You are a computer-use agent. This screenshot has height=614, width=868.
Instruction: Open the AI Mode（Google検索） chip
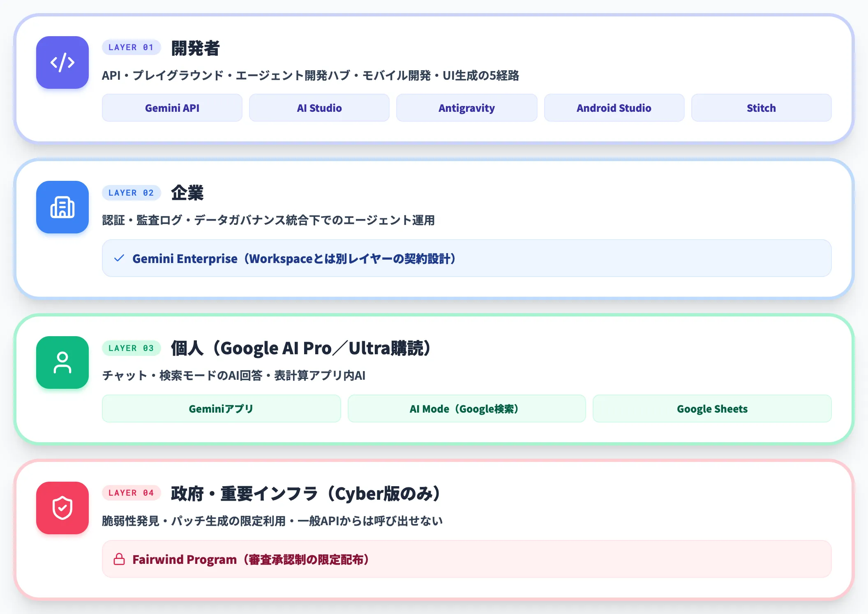click(x=467, y=409)
